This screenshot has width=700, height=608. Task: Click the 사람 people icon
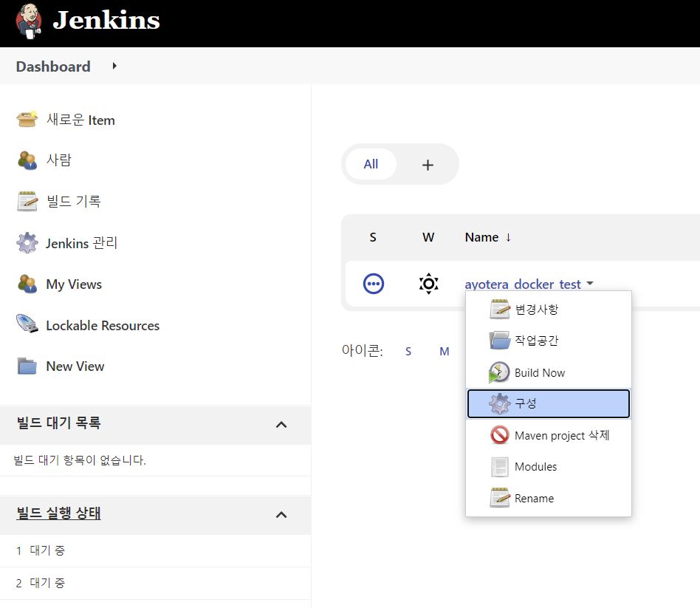(27, 160)
